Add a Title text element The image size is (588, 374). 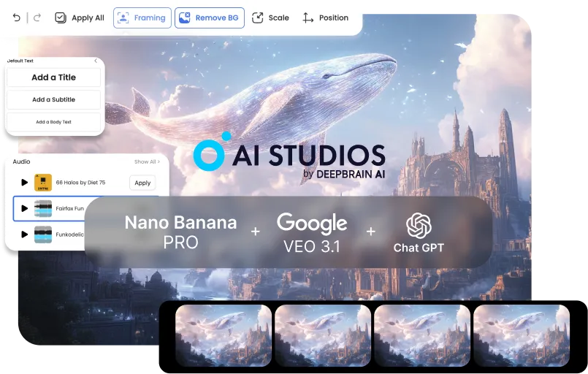point(53,77)
